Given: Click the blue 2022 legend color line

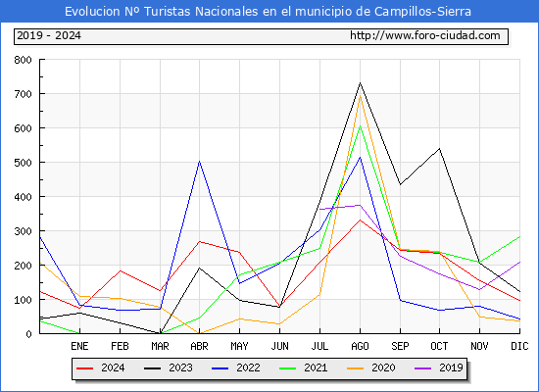Looking at the screenshot, I should click(220, 368).
